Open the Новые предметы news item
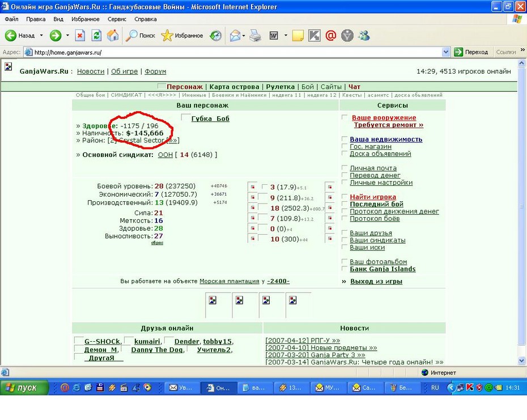Screen dimensions: 527x420 pyautogui.click(x=321, y=347)
